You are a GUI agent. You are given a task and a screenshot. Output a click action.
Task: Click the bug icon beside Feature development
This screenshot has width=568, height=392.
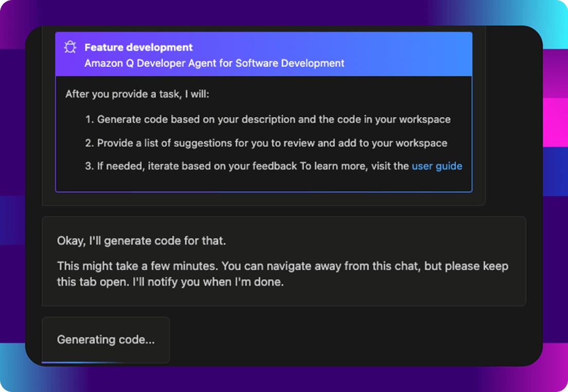point(70,47)
